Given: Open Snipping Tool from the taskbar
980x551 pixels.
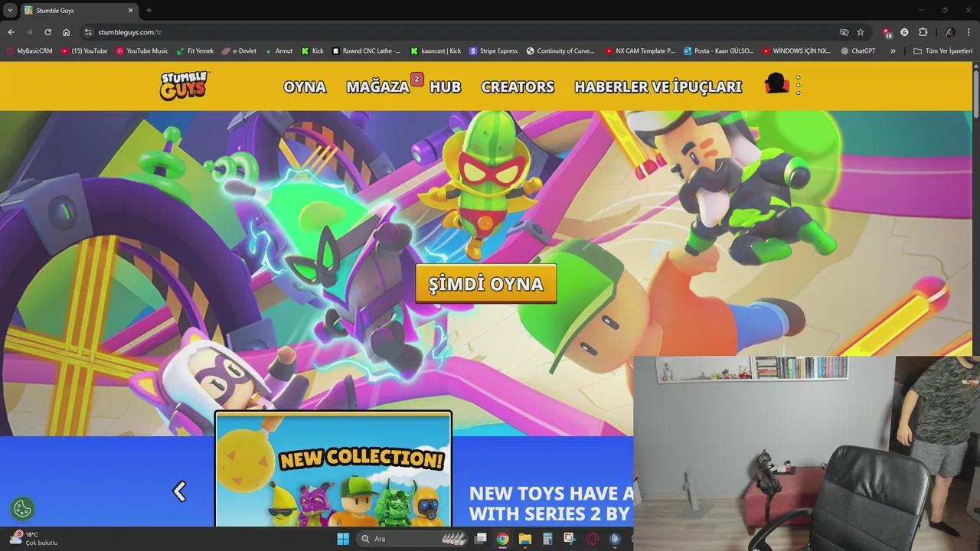Looking at the screenshot, I should [570, 539].
